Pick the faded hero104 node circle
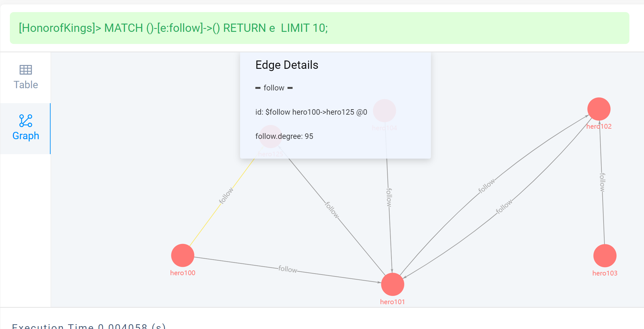This screenshot has height=329, width=644. [384, 111]
